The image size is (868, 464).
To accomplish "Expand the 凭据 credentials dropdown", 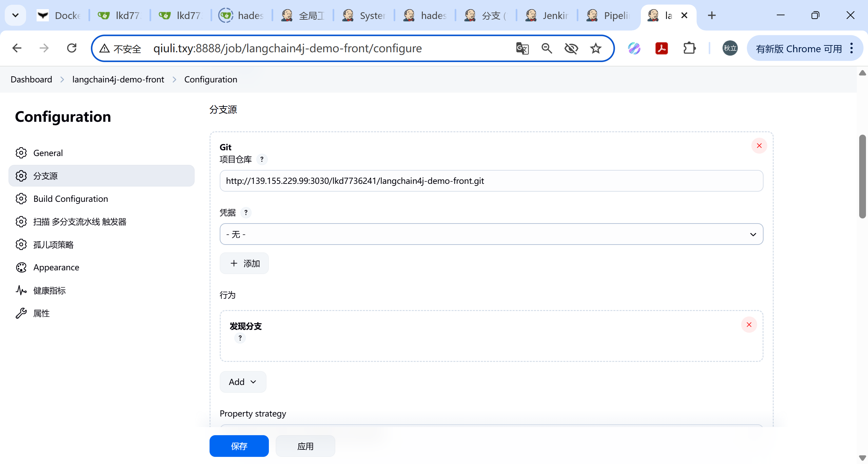I will (x=491, y=234).
